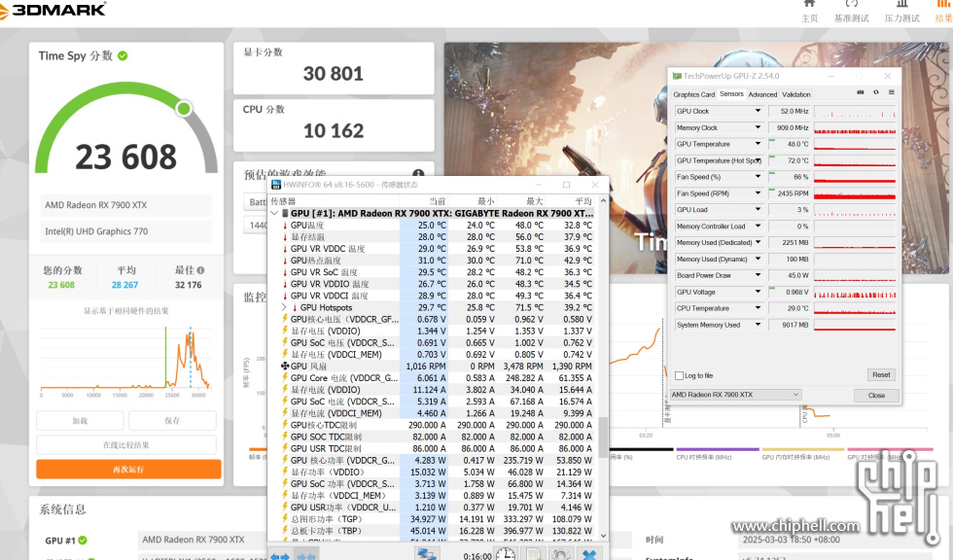Open System Memory Used sensor dropdown
This screenshot has width=953, height=560.
click(x=758, y=325)
